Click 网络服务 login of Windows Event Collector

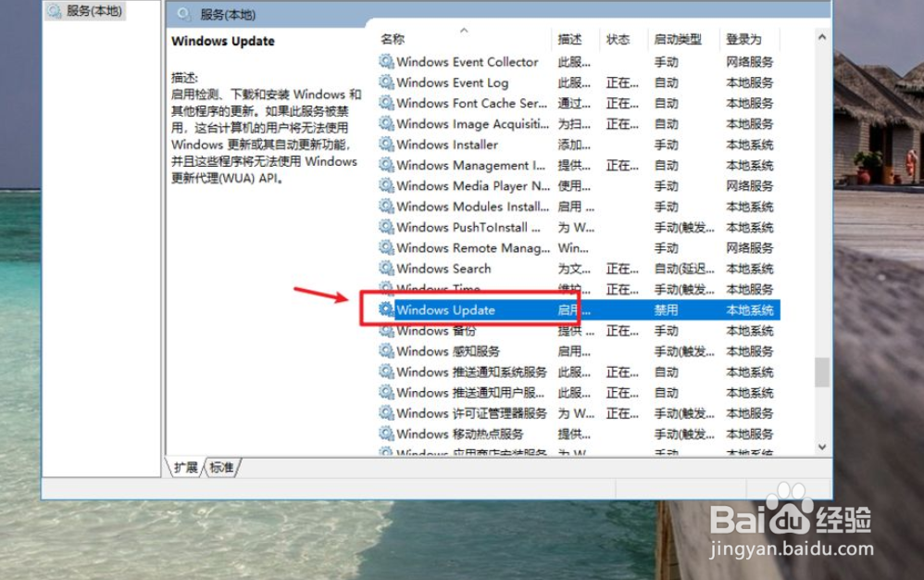(749, 61)
